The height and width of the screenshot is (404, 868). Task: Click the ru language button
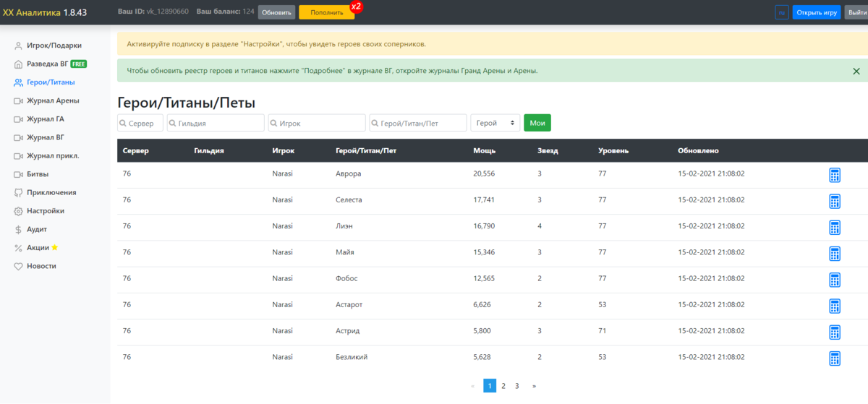click(781, 12)
